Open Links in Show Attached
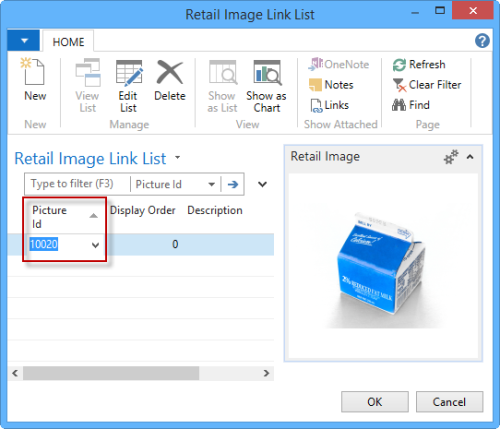The image size is (500, 429). 329,105
